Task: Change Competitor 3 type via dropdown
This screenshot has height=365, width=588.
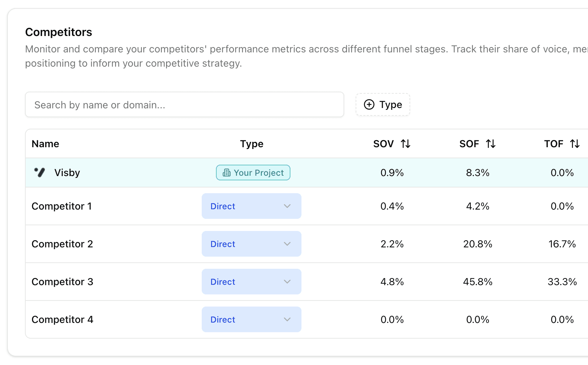Action: pos(251,282)
